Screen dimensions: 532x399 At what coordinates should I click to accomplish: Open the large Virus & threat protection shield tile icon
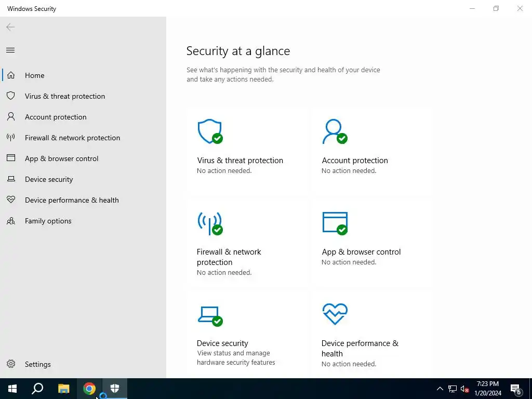(210, 131)
